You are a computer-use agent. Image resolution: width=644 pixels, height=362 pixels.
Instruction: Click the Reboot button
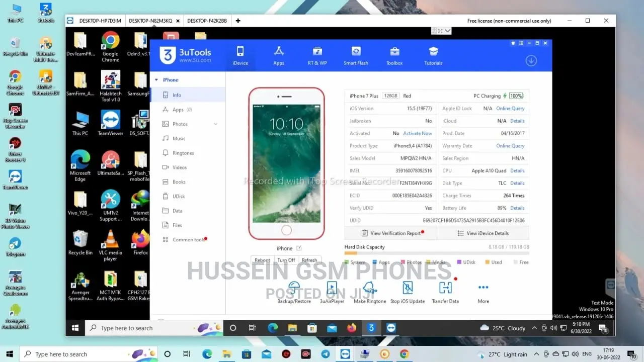pos(262,260)
